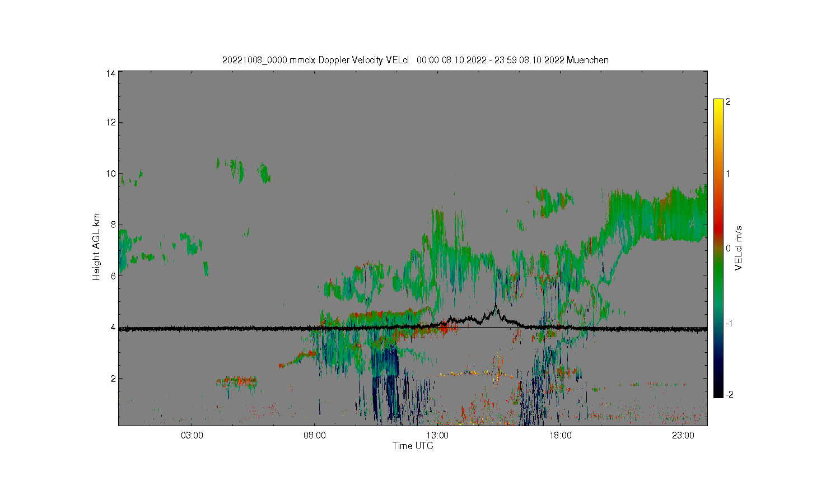Click the colorbar tick label 1
The height and width of the screenshot is (504, 840).
tap(728, 174)
